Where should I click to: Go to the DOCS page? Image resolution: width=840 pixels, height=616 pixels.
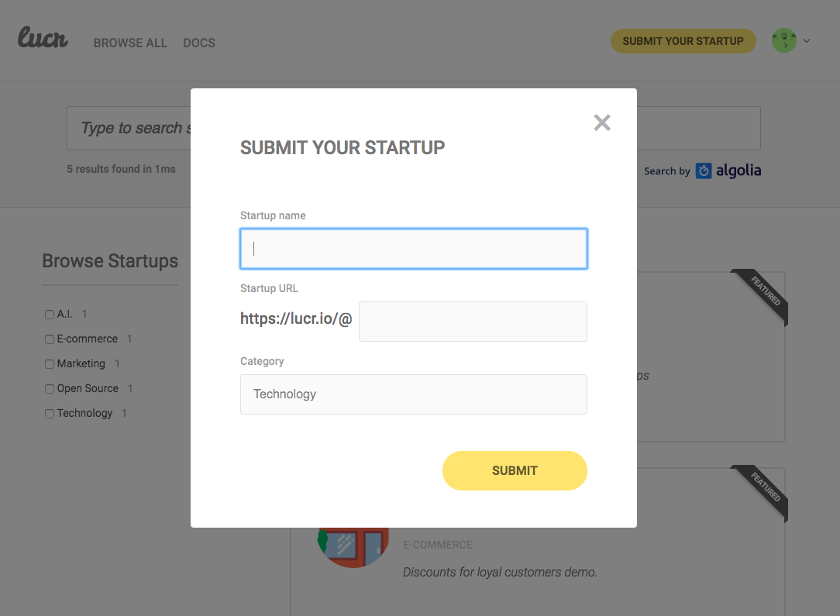[199, 43]
